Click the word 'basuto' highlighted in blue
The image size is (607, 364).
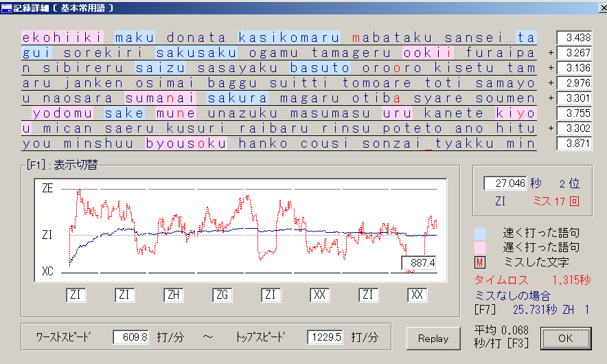(320, 68)
